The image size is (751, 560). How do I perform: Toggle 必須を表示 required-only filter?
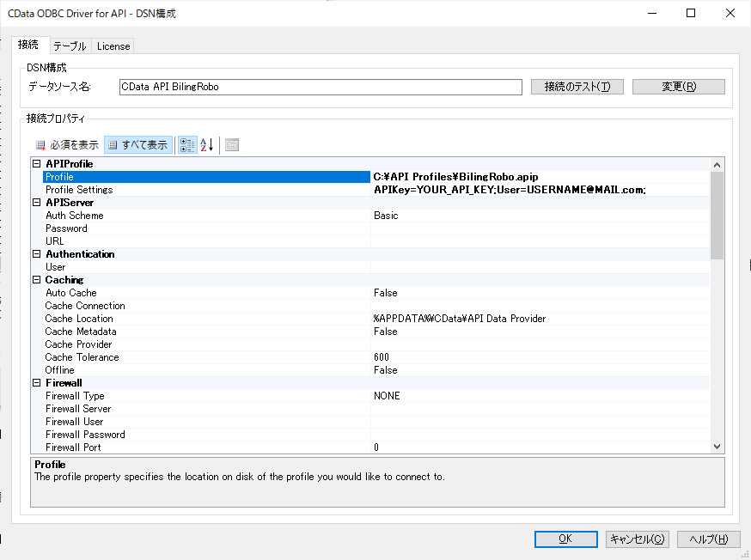[x=67, y=145]
